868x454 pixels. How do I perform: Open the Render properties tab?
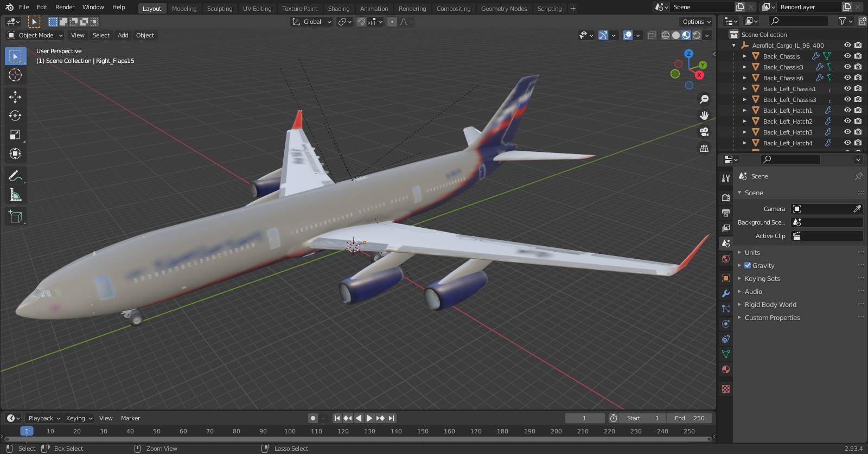click(x=726, y=197)
